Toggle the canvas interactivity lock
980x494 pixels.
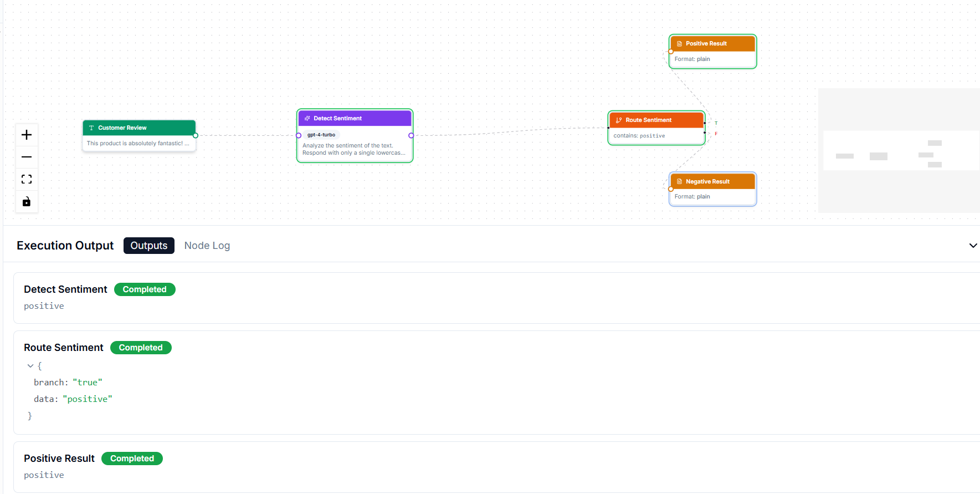coord(27,201)
